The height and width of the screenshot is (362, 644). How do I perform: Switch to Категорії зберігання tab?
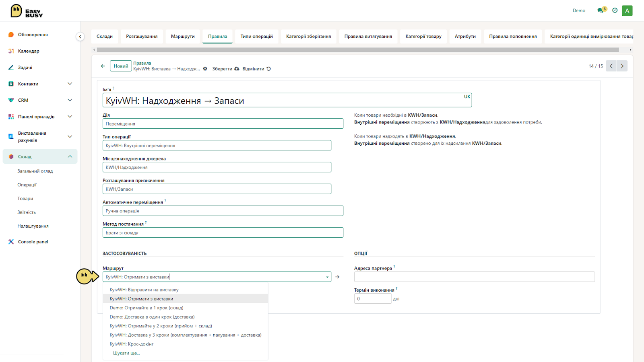coord(309,36)
